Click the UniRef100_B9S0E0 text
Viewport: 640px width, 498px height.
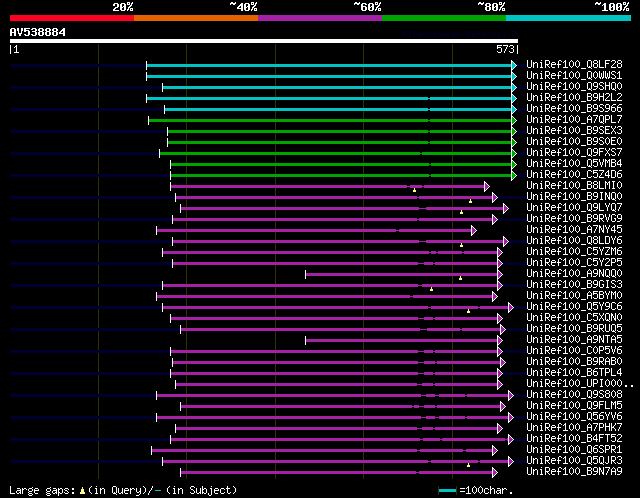click(x=574, y=142)
